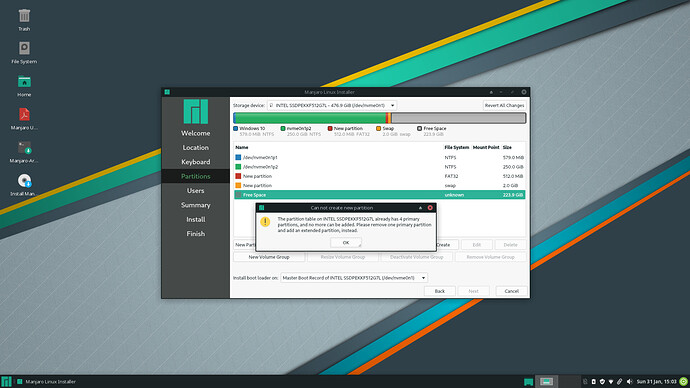Click the Free Space legend entry

432,131
